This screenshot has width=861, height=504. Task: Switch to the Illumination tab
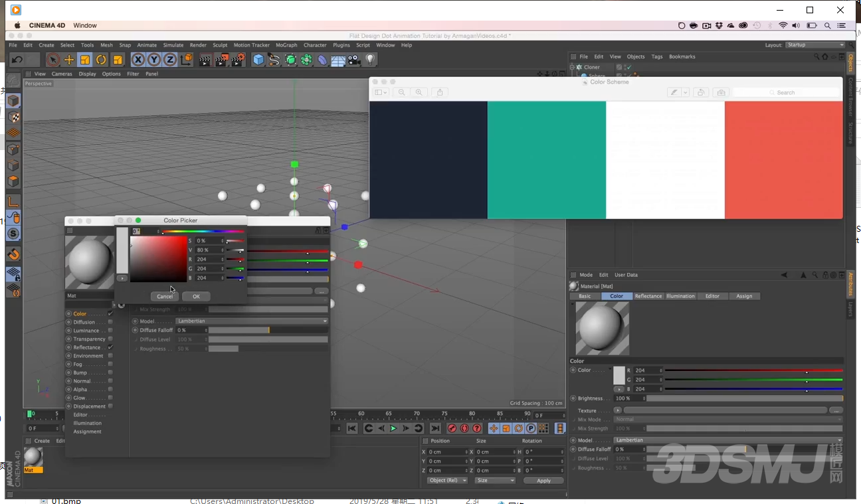coord(680,296)
